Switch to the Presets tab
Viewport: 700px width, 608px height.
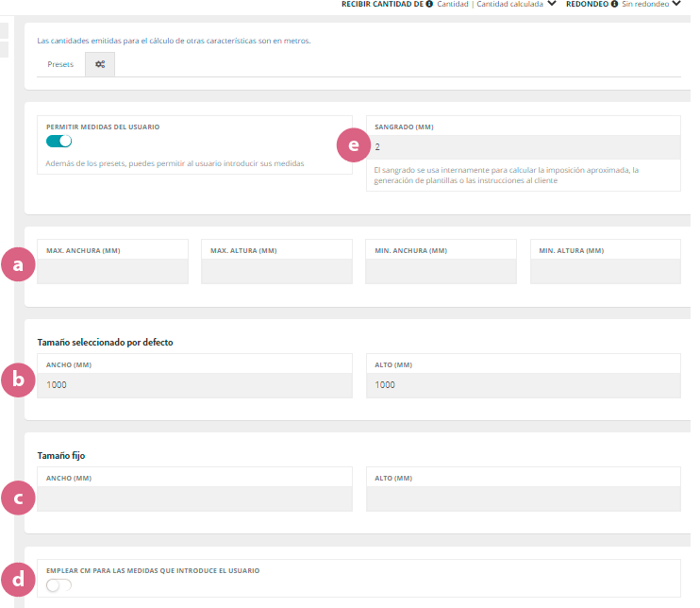(60, 65)
